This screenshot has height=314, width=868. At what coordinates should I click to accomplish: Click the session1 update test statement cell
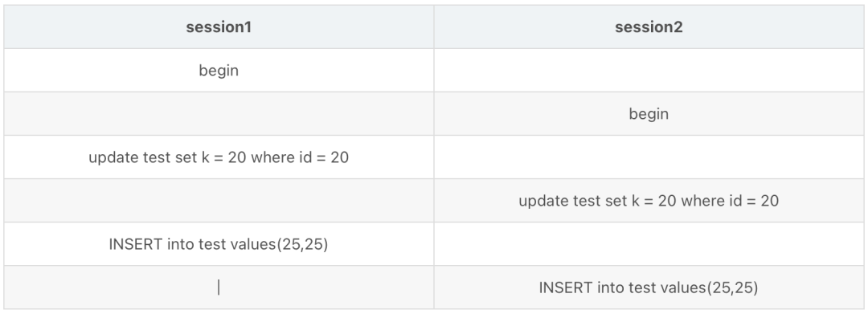click(x=219, y=157)
